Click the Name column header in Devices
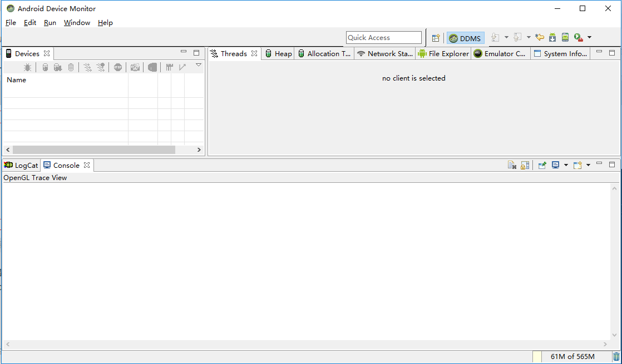 click(x=66, y=80)
